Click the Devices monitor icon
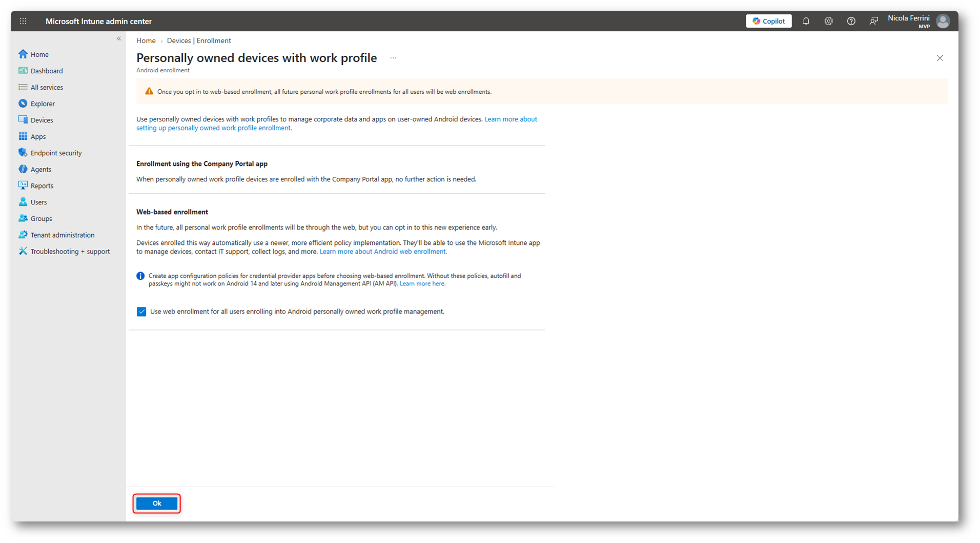This screenshot has height=543, width=980. pos(23,119)
